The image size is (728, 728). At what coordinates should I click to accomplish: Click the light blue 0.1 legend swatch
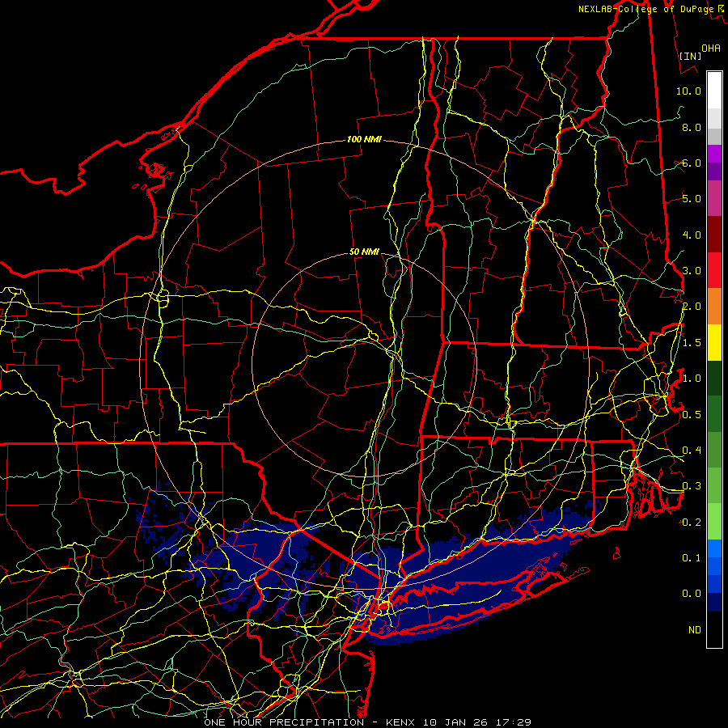714,548
